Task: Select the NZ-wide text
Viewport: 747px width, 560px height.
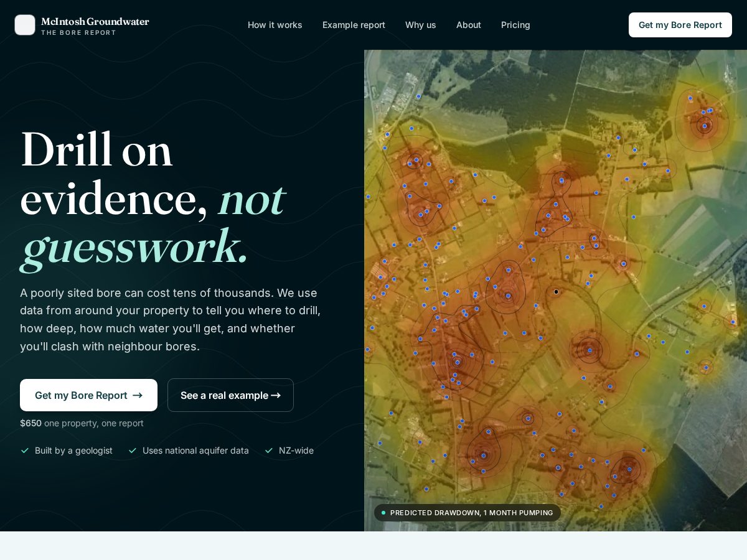Action: click(x=296, y=450)
